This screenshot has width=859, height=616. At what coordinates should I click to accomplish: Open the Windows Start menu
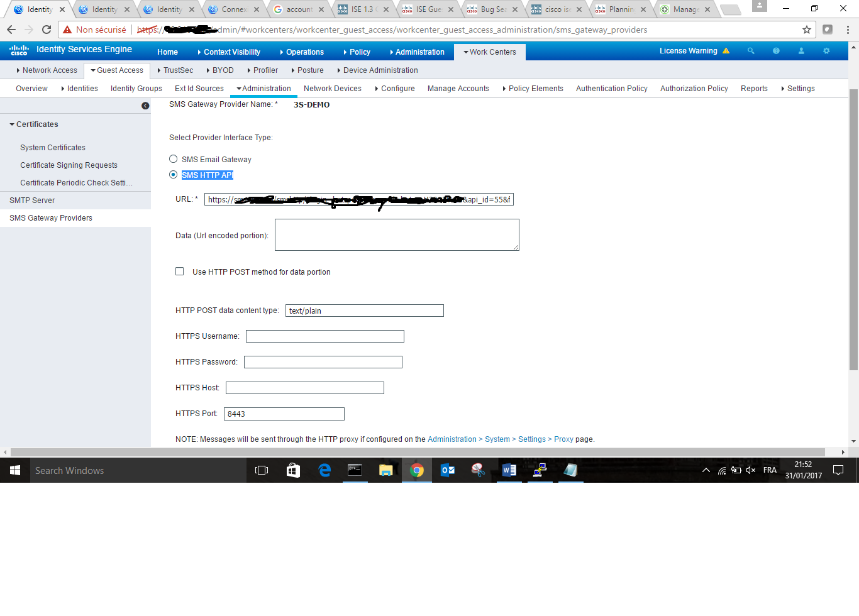pyautogui.click(x=15, y=470)
